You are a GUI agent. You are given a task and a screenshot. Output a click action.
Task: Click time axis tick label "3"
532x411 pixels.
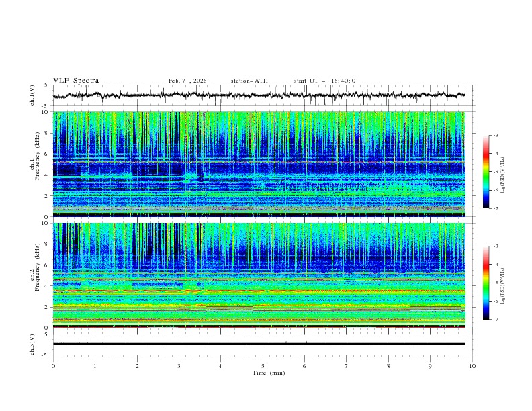179,366
